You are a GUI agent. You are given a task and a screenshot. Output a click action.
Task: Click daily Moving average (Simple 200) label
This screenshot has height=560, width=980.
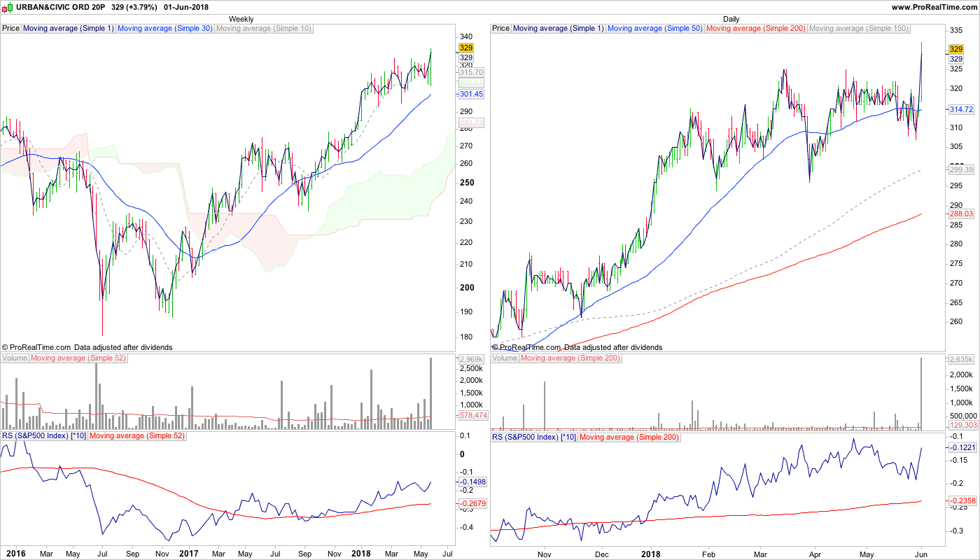756,29
